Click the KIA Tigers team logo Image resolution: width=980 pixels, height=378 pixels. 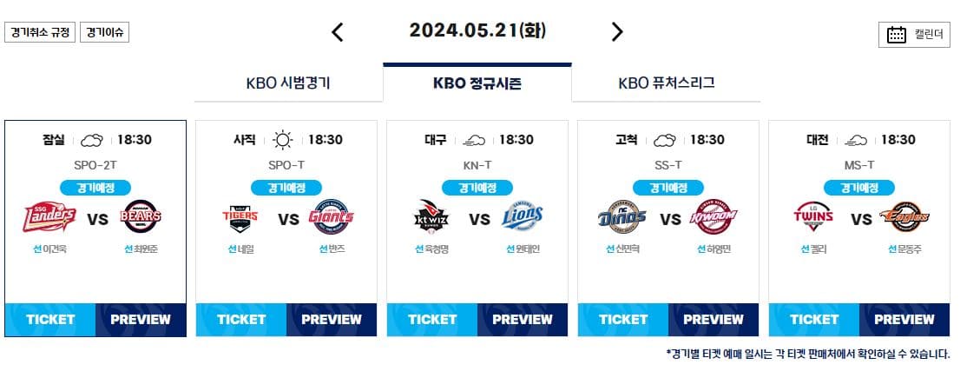tap(240, 218)
